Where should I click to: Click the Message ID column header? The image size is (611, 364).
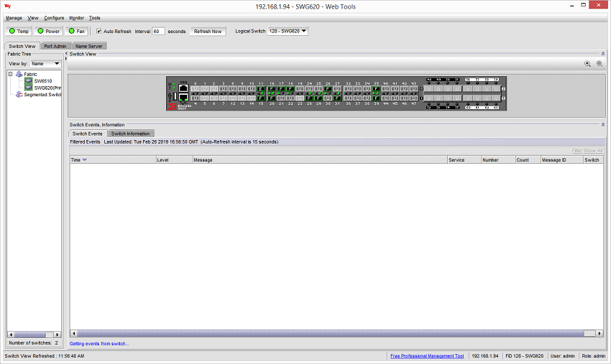tap(561, 159)
